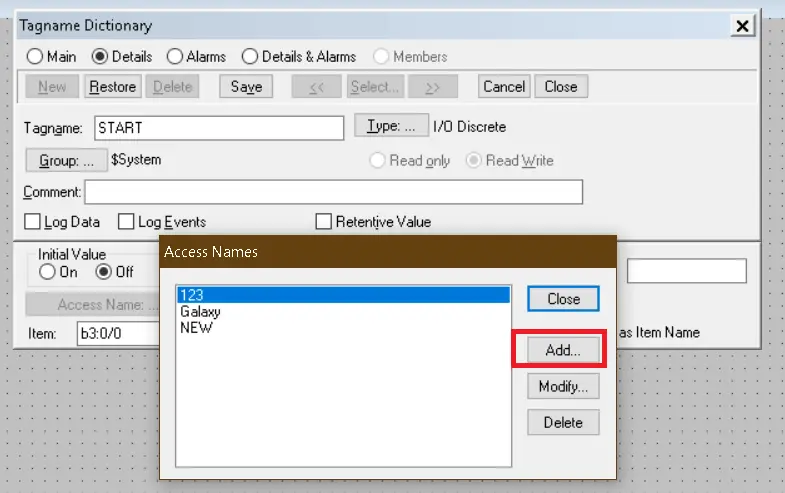Tick the Log Events checkbox

(x=126, y=221)
